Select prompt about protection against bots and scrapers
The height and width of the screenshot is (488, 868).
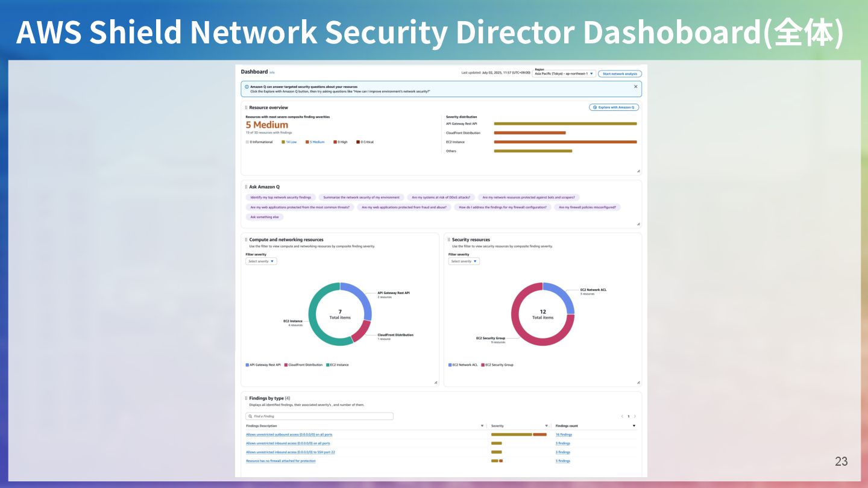point(529,197)
